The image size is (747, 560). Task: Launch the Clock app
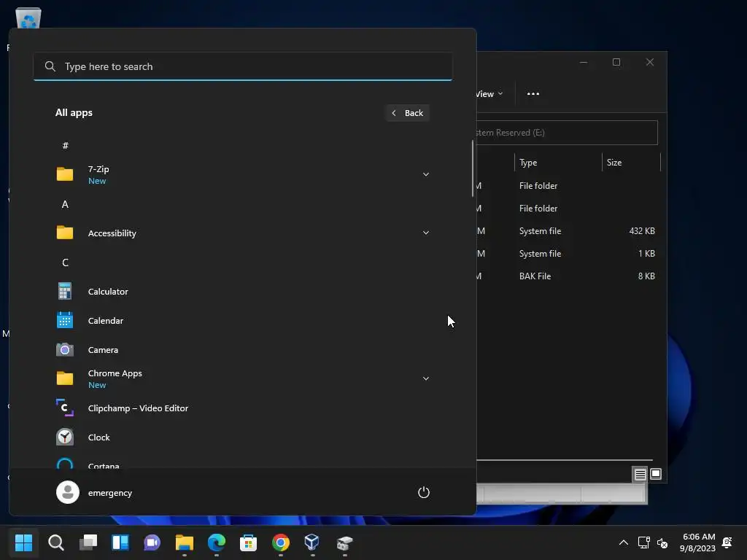coord(242,437)
